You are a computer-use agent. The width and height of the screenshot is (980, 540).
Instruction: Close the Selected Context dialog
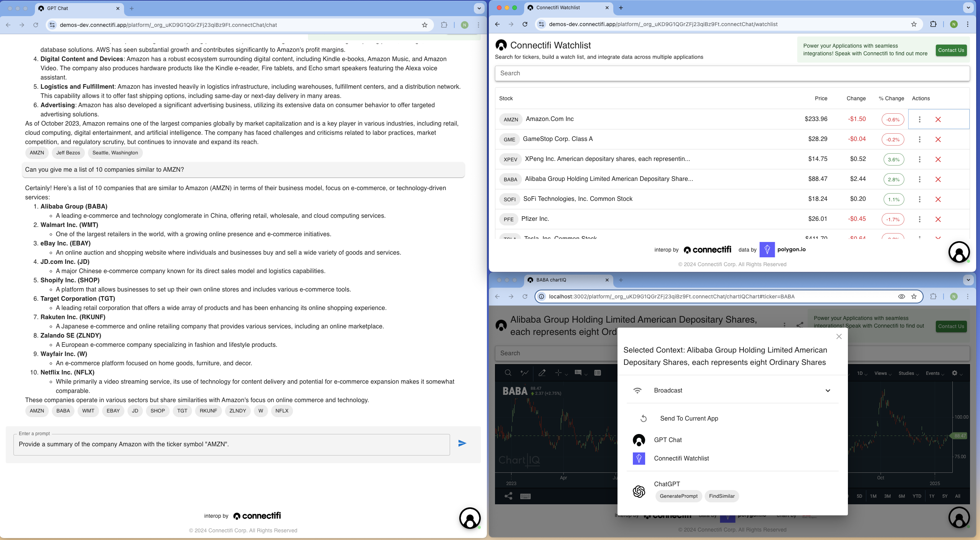click(839, 336)
